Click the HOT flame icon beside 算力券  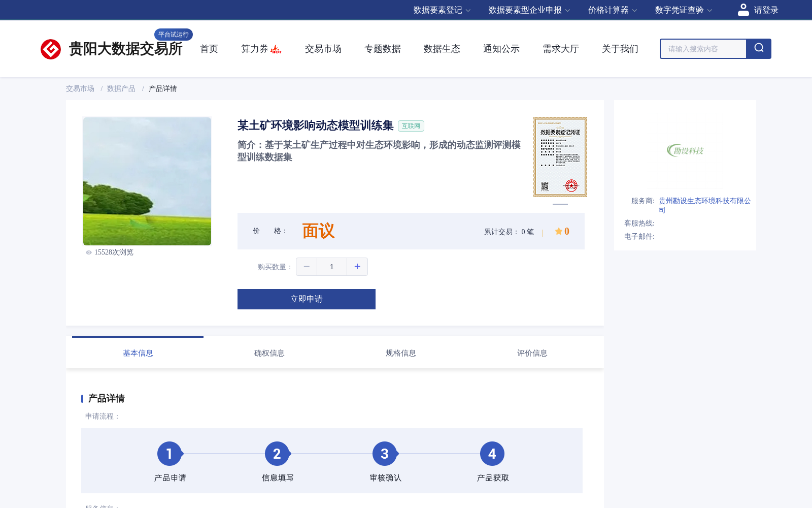tap(276, 49)
